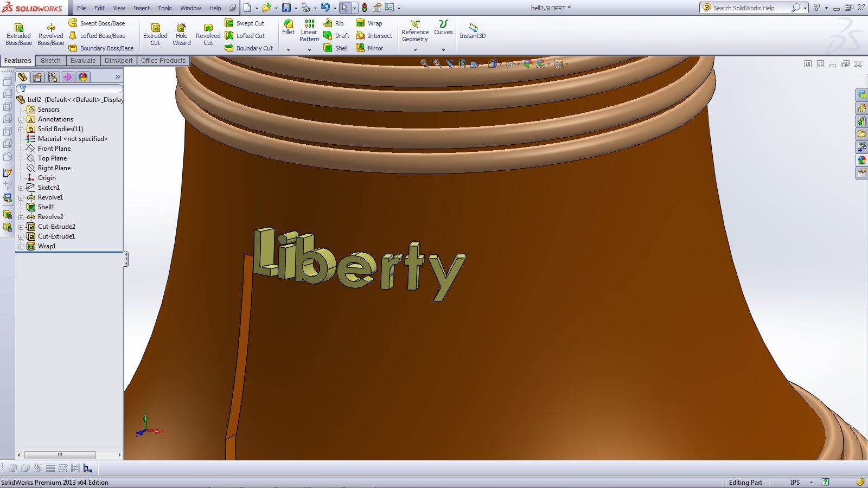Viewport: 868px width, 488px height.
Task: Open the File menu
Action: coord(81,8)
